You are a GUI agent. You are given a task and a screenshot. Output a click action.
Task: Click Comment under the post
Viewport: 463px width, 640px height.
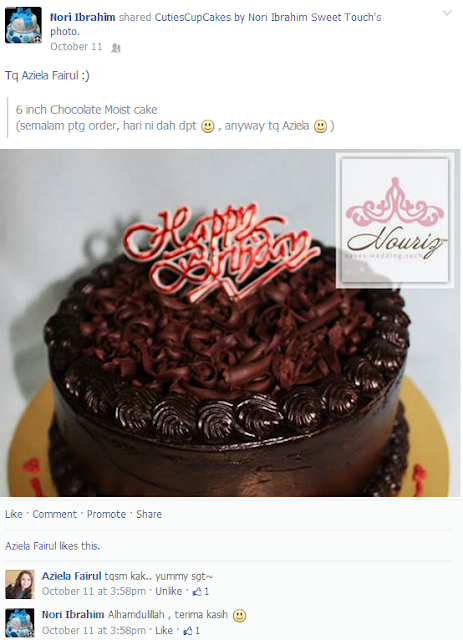pyautogui.click(x=55, y=514)
